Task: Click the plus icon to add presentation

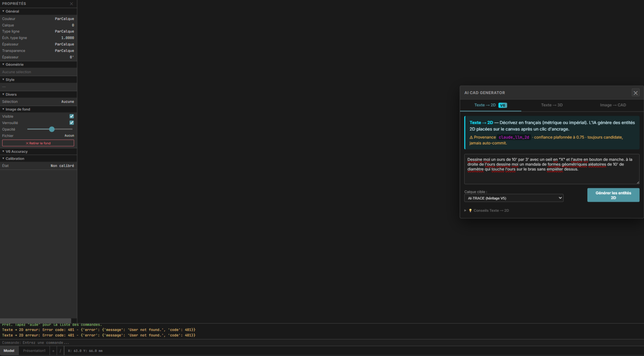Action: pos(53,351)
